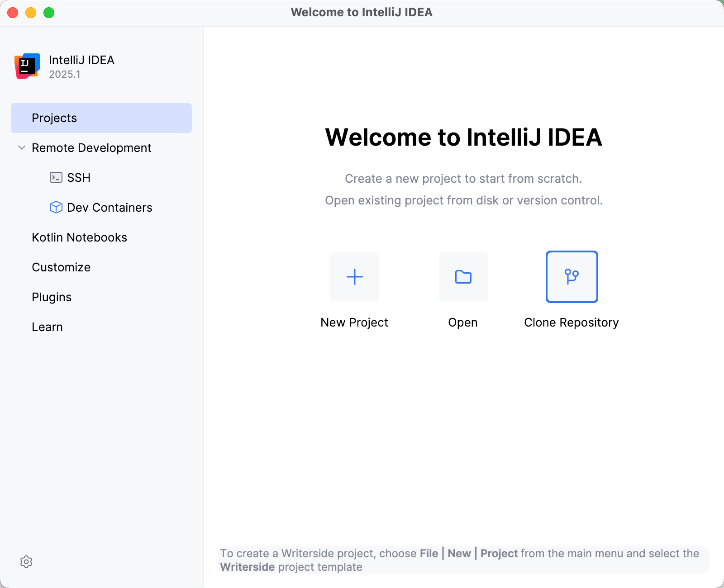Select the Clone Repository branch icon
The height and width of the screenshot is (588, 724).
(572, 277)
